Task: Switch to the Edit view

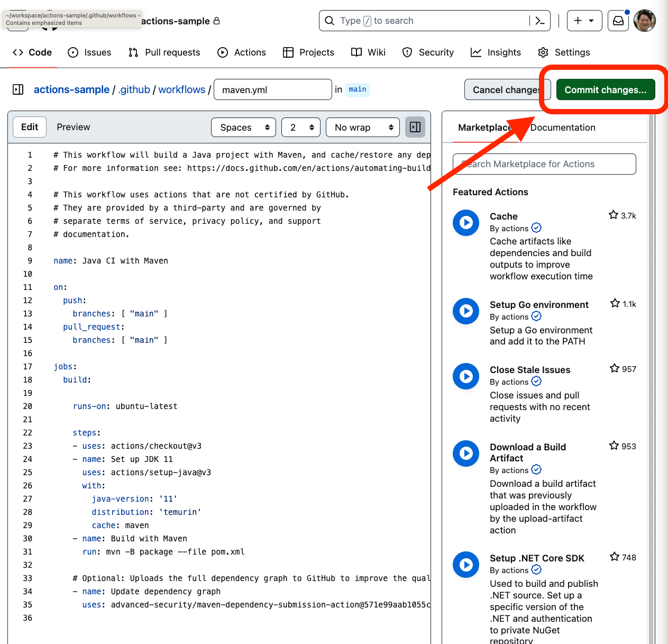Action: tap(30, 127)
